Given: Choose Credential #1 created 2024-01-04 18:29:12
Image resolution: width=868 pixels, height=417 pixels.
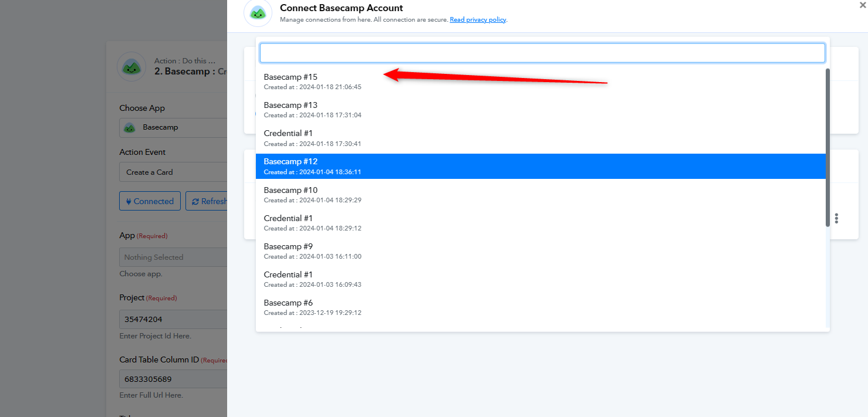Looking at the screenshot, I should (x=541, y=223).
